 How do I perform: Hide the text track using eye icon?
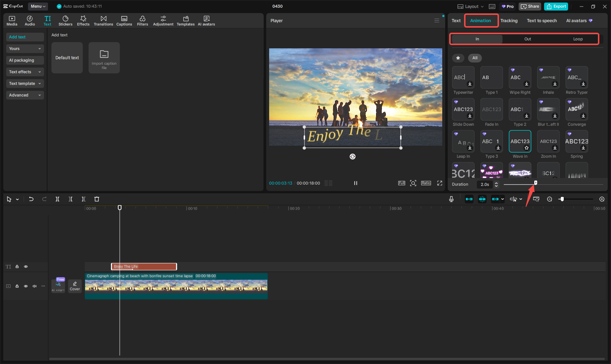[x=26, y=267]
